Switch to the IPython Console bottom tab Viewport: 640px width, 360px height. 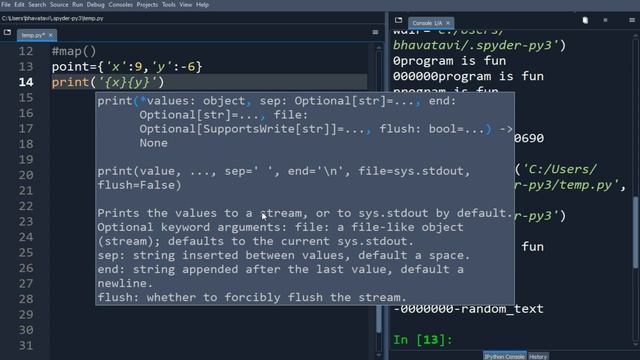pos(504,356)
